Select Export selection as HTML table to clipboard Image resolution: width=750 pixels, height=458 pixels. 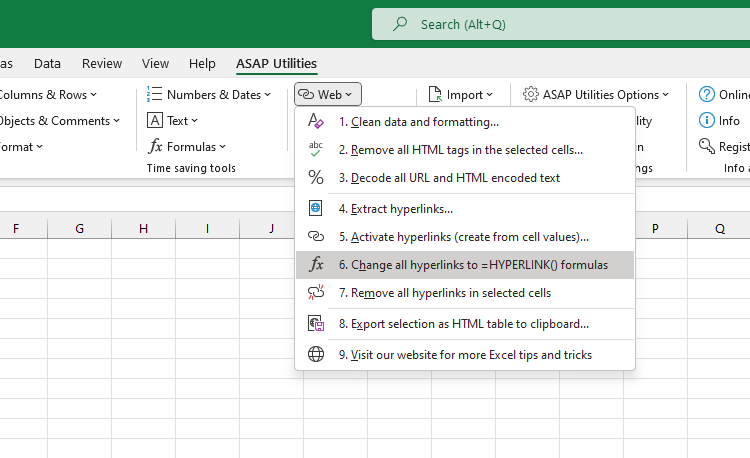[464, 324]
